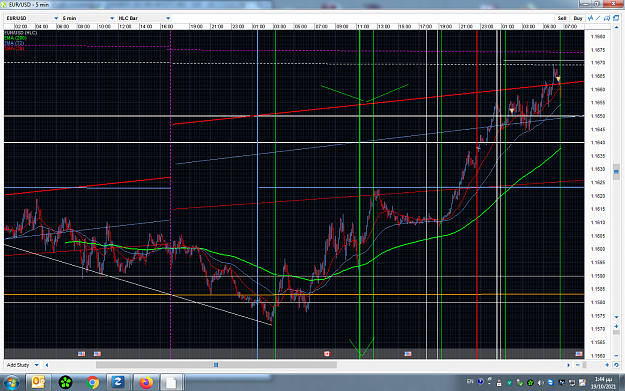The image size is (625, 391).
Task: Click the 16:00 label on the time axis
Action: 167,27
